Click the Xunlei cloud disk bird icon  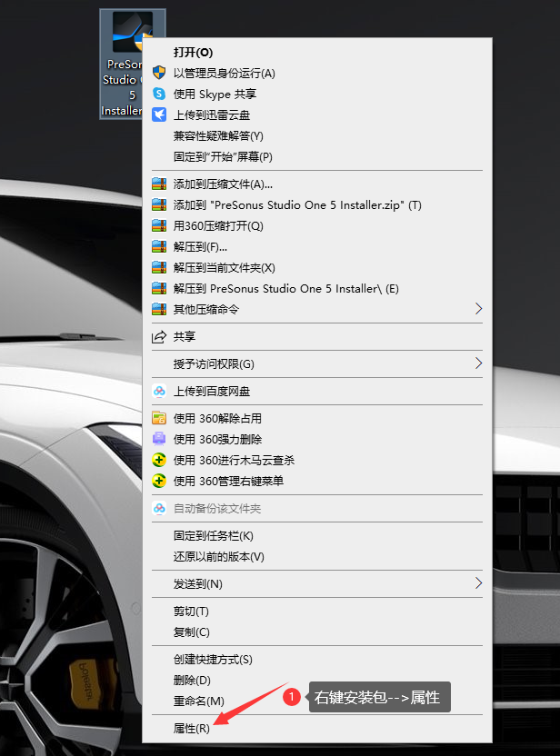(159, 114)
